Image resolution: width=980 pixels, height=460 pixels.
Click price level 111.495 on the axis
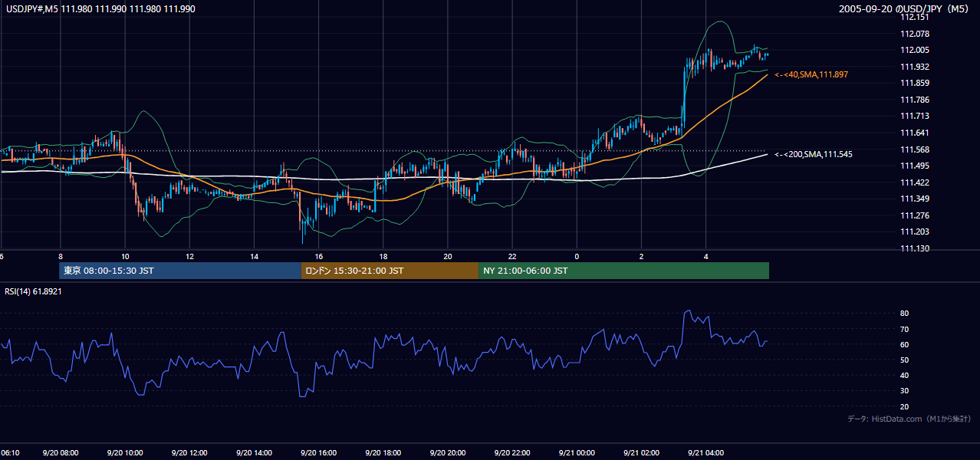tap(915, 166)
